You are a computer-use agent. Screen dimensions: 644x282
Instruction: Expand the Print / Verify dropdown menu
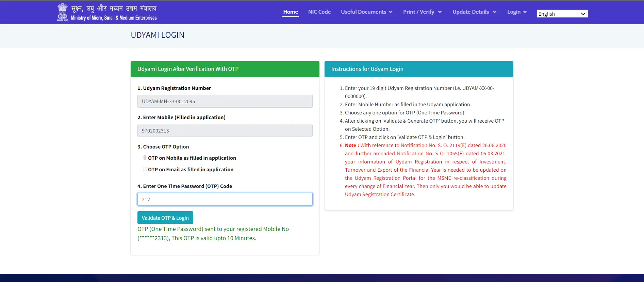coord(423,12)
